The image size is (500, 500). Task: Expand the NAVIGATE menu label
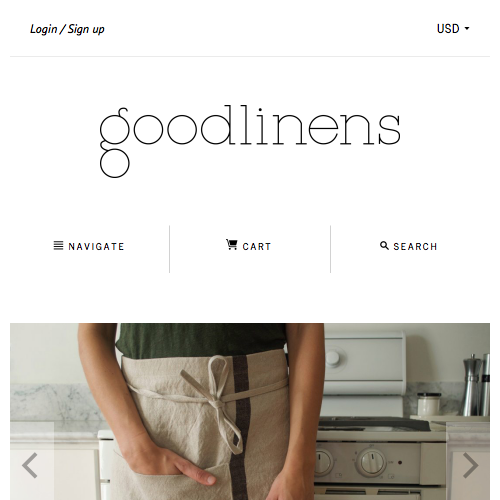point(96,247)
